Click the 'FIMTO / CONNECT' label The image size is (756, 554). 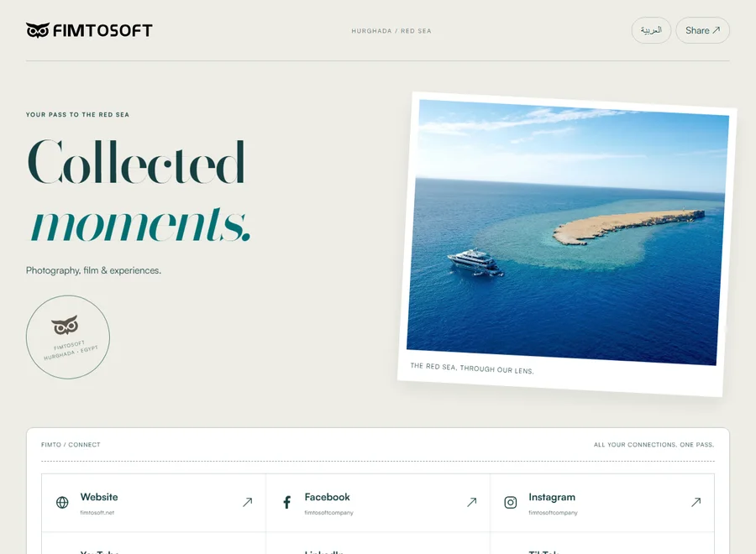click(x=71, y=445)
